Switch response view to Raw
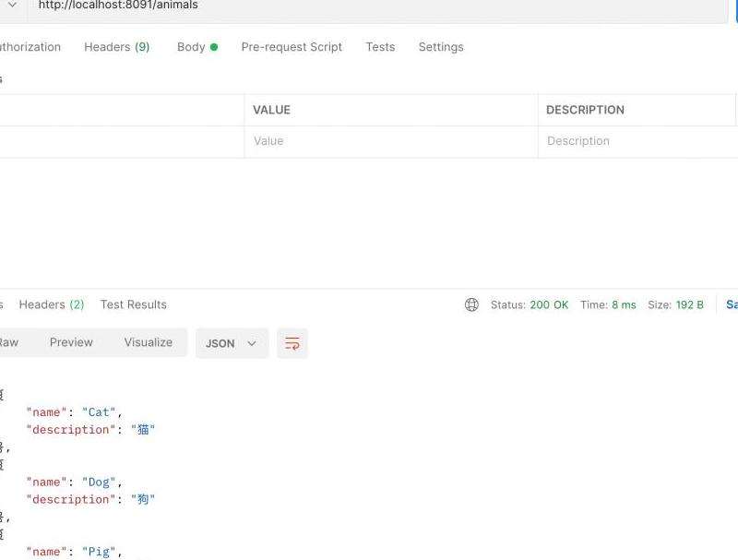The width and height of the screenshot is (738, 560). [x=8, y=342]
